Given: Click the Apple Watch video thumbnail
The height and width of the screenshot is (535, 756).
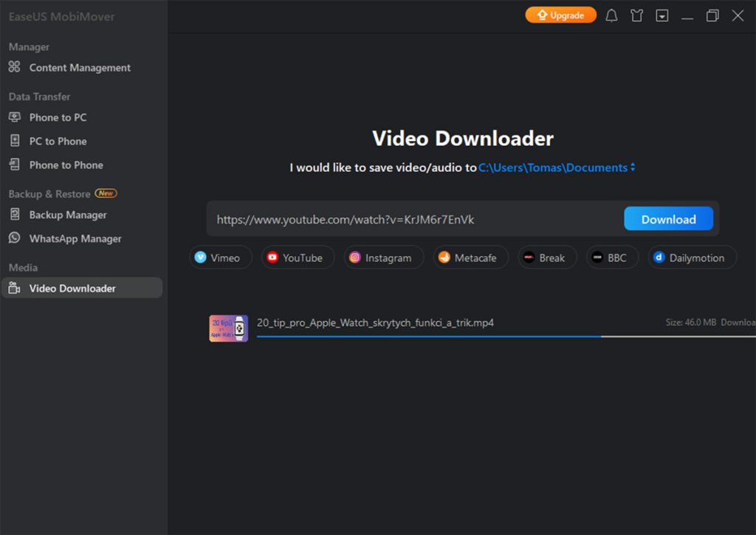Looking at the screenshot, I should coord(229,328).
